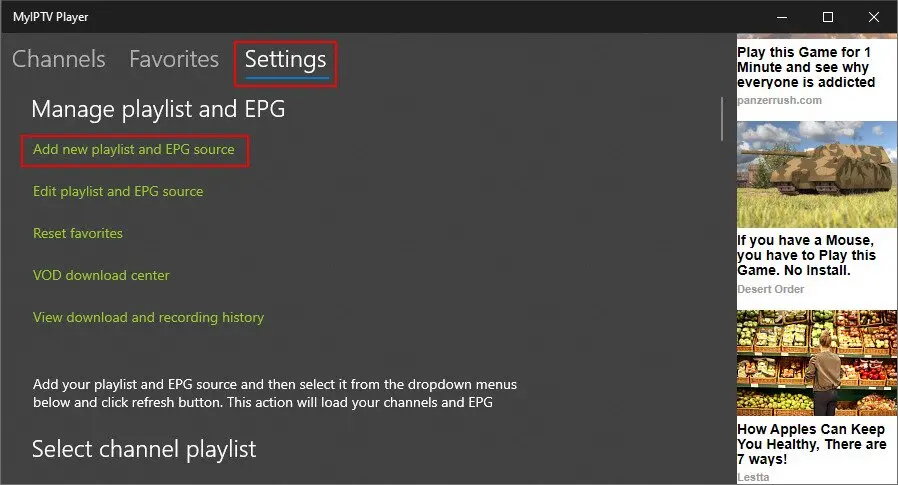
Task: Open the 'If you have a Mouse' ad headline
Action: point(806,256)
